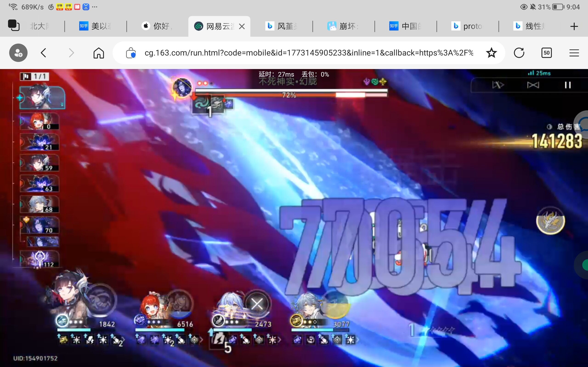Open the browser hamburger menu

coord(574,53)
